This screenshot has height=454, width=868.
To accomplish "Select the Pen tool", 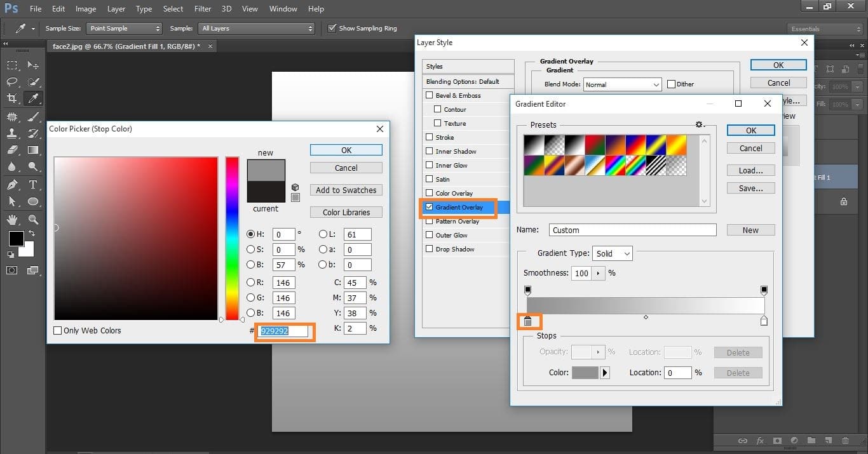I will 12,185.
